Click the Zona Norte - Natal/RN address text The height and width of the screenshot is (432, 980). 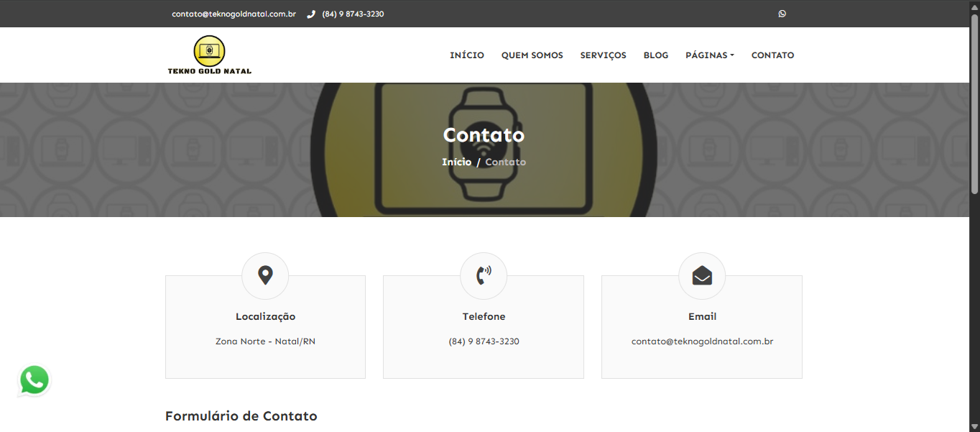(x=265, y=341)
